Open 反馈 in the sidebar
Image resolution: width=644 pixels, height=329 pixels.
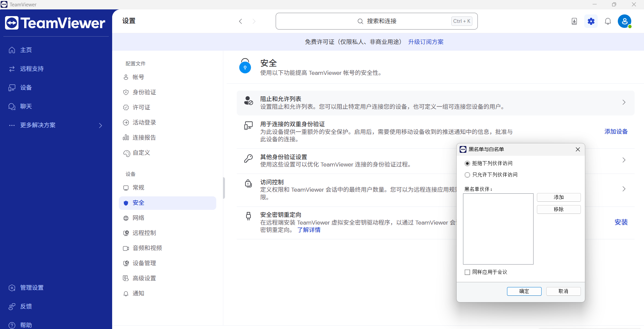click(56, 307)
